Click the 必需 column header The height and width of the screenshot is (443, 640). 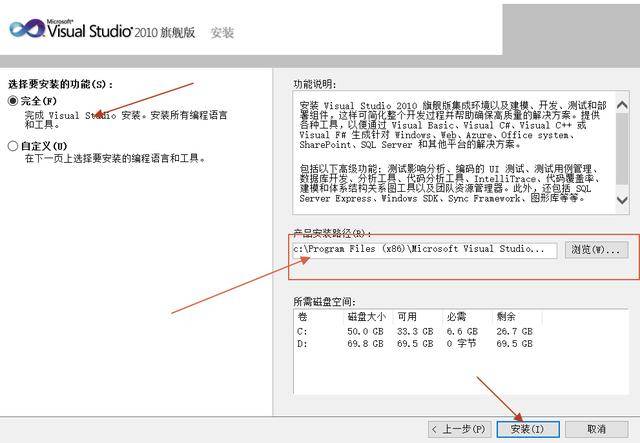(x=456, y=317)
